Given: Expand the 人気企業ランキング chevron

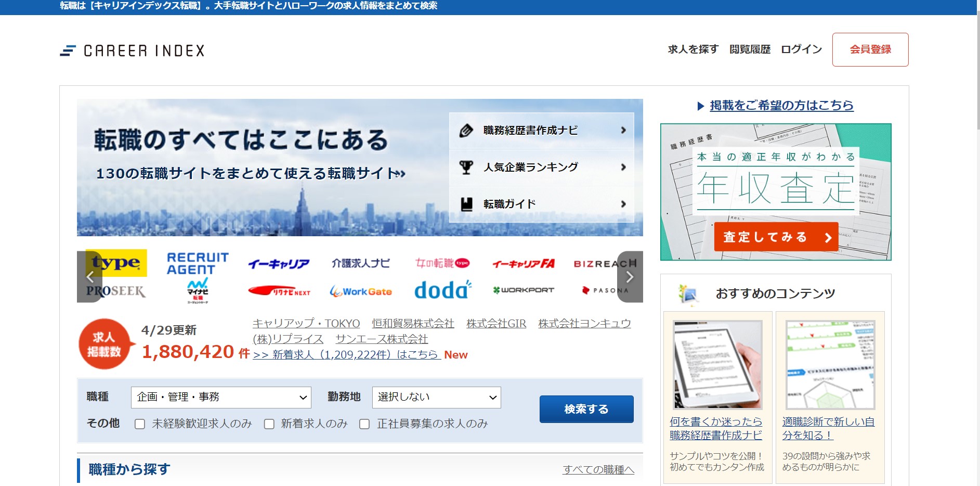Looking at the screenshot, I should (622, 167).
